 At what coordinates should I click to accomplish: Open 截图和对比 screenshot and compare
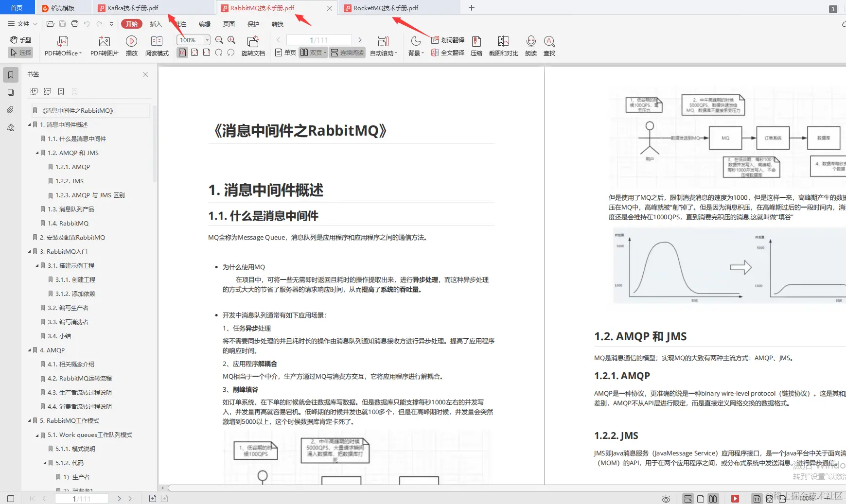503,46
